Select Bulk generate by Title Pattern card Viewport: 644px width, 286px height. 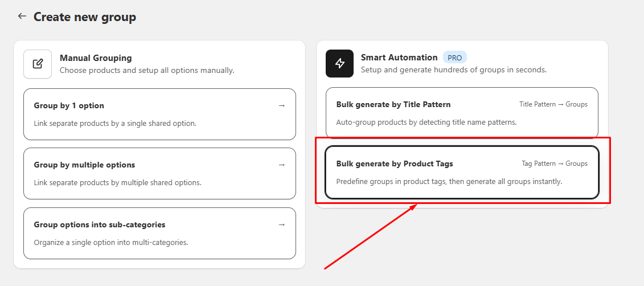coord(461,113)
